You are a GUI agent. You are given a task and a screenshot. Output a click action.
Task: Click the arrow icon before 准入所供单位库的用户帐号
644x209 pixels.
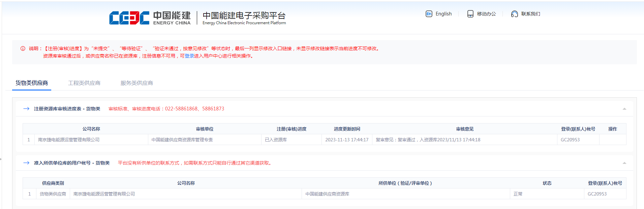pos(26,163)
